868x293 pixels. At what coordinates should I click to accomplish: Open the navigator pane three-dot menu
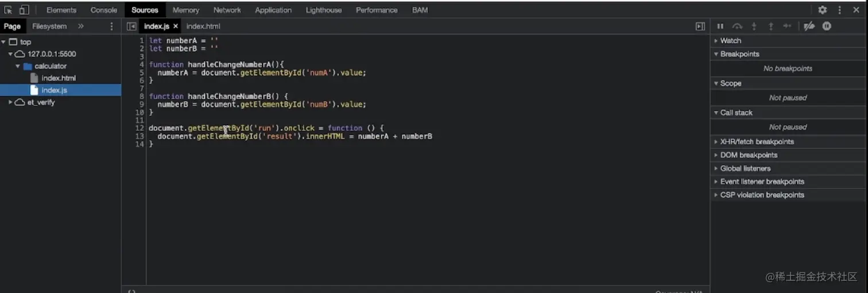[111, 26]
